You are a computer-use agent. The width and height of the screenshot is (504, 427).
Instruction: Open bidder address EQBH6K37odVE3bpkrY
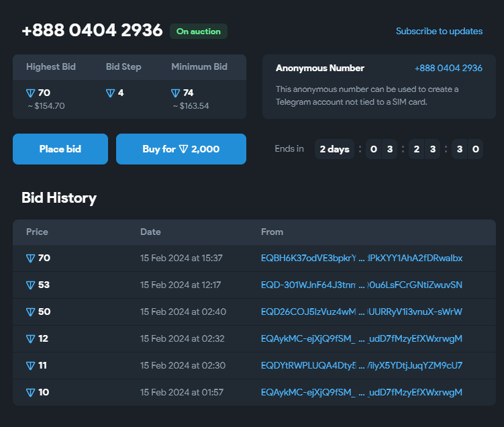coord(362,258)
